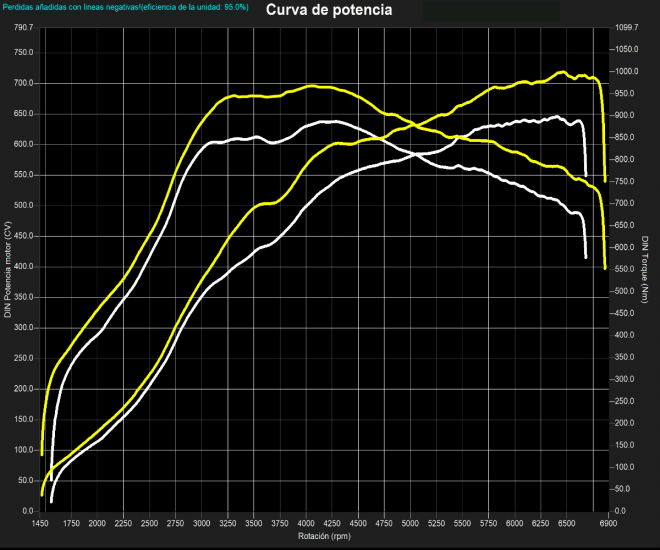Screen dimensions: 660x550
Task: Click the 'DIN Torque (Nm)' right axis label
Action: [x=647, y=268]
